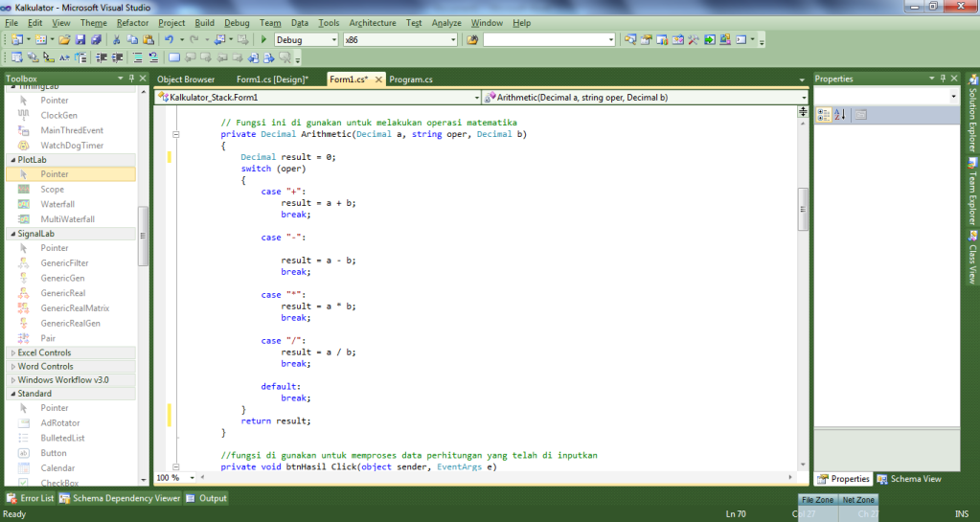980x522 pixels.
Task: Open the Output panel tab
Action: coord(206,498)
